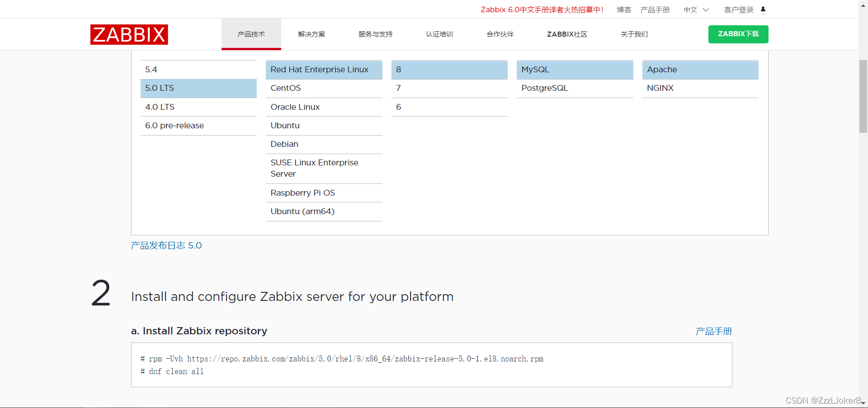This screenshot has height=408, width=868.
Task: Open the Zabbix 6.0 translator recruitment link
Action: pyautogui.click(x=542, y=10)
